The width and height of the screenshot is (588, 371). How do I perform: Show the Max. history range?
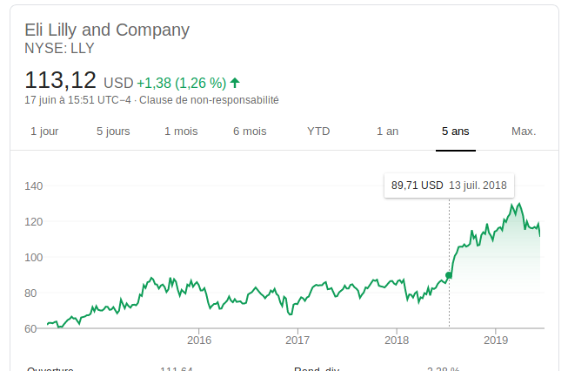(x=524, y=132)
